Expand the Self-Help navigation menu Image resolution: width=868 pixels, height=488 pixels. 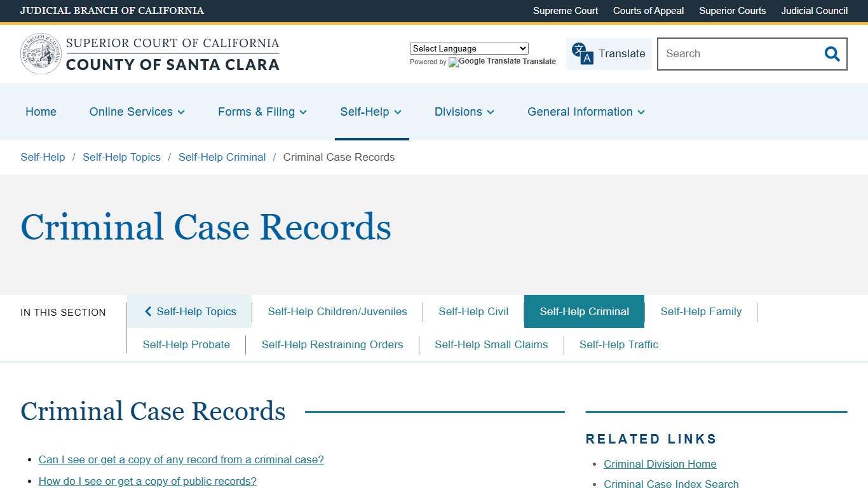click(371, 112)
